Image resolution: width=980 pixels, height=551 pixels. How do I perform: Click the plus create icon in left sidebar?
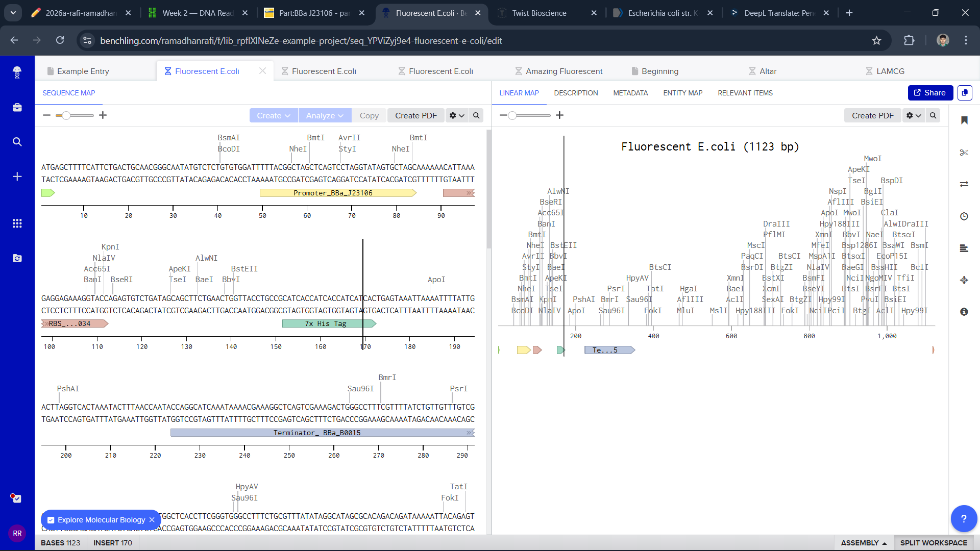tap(17, 177)
